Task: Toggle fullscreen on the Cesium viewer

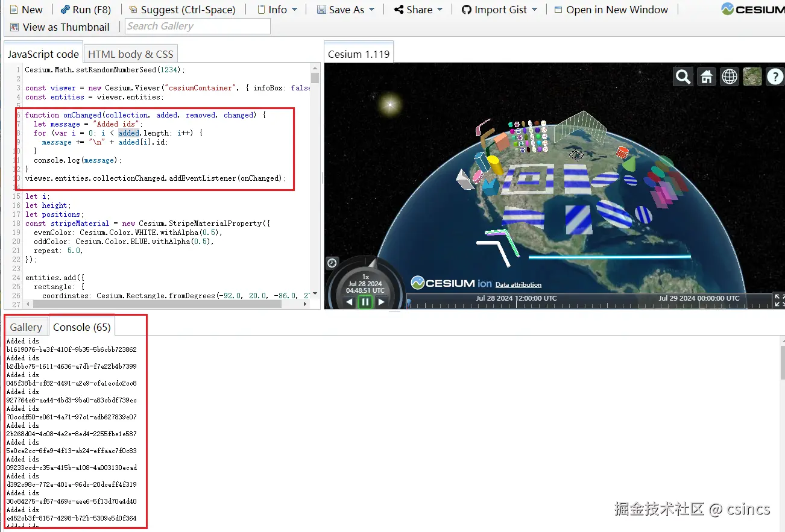Action: coord(778,301)
